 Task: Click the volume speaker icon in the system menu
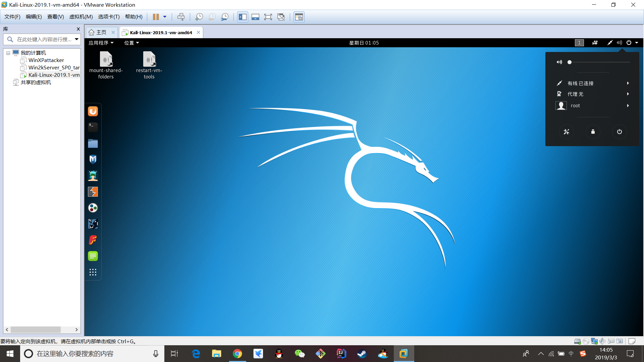click(x=559, y=62)
